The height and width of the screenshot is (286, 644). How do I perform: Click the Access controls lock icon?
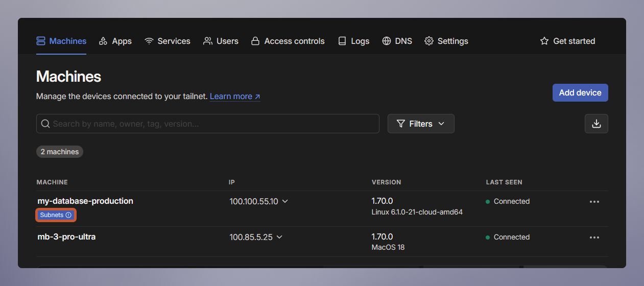click(255, 41)
